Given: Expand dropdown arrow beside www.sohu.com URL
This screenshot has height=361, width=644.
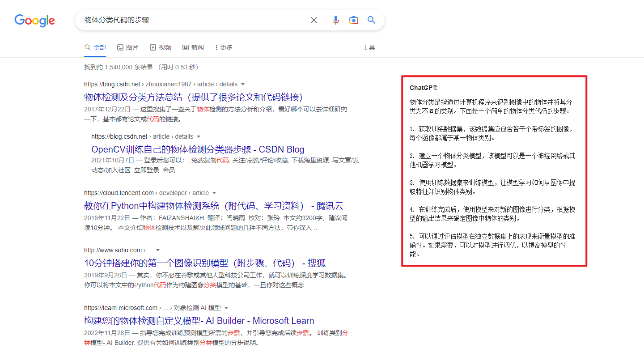Looking at the screenshot, I should click(158, 250).
